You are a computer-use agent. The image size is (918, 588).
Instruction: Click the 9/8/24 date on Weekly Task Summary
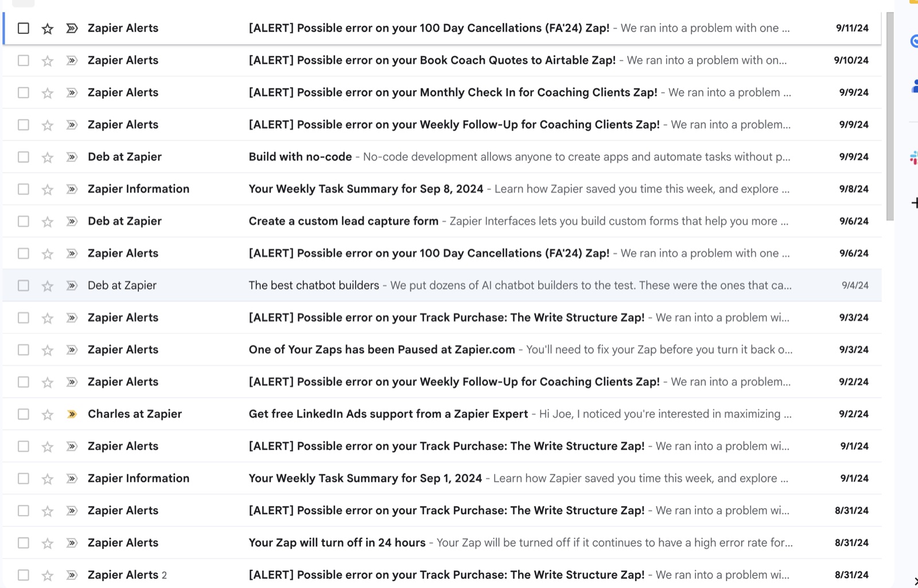(854, 189)
